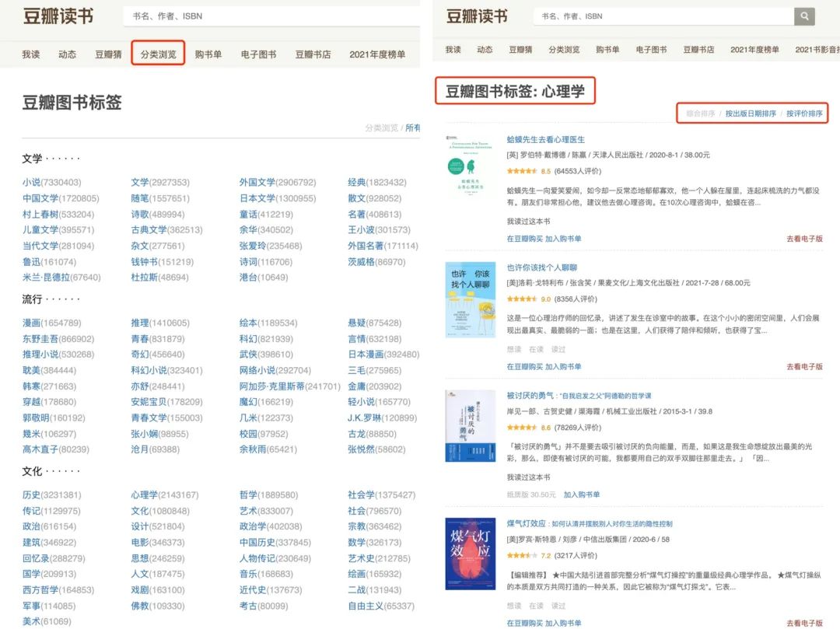840x629 pixels.
Task: Open the 鲁迅 tag link
Action: coord(31,262)
